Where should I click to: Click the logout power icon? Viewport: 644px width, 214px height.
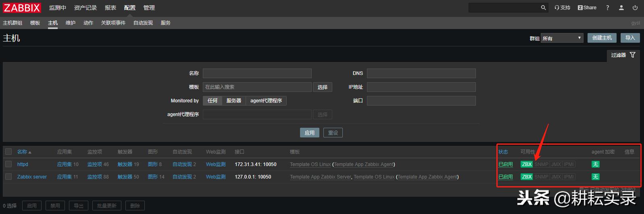click(x=635, y=8)
